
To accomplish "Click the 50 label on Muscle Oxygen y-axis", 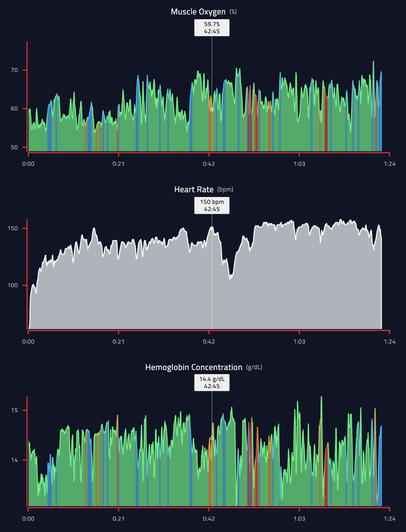I will point(14,147).
